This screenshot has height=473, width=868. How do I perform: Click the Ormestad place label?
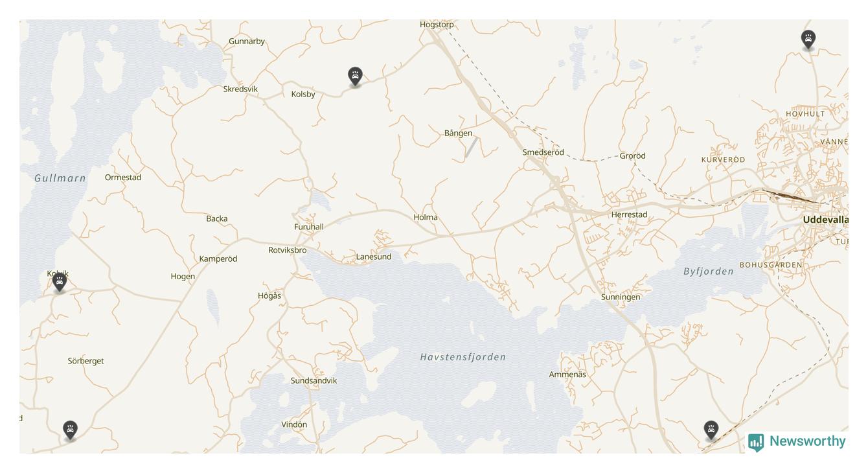123,177
